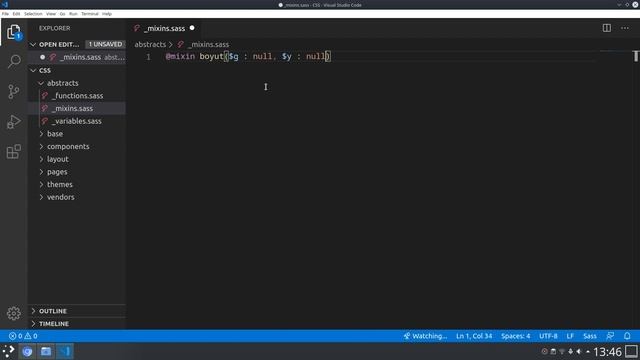Open _functions.sass in the explorer
640x360 pixels.
pyautogui.click(x=78, y=96)
